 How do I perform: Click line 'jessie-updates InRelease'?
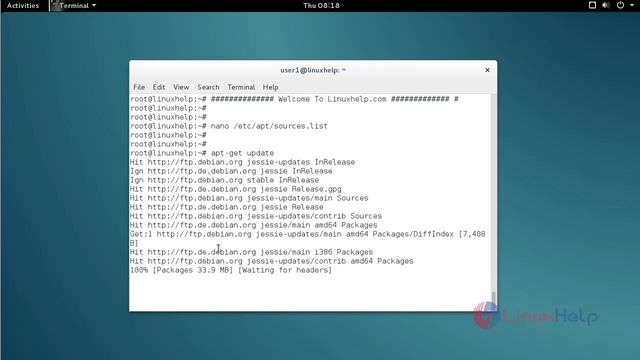click(242, 162)
